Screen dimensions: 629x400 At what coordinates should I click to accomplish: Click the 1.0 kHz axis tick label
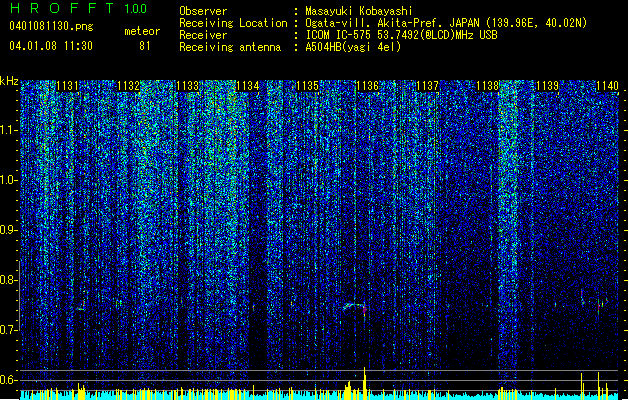(x=8, y=180)
